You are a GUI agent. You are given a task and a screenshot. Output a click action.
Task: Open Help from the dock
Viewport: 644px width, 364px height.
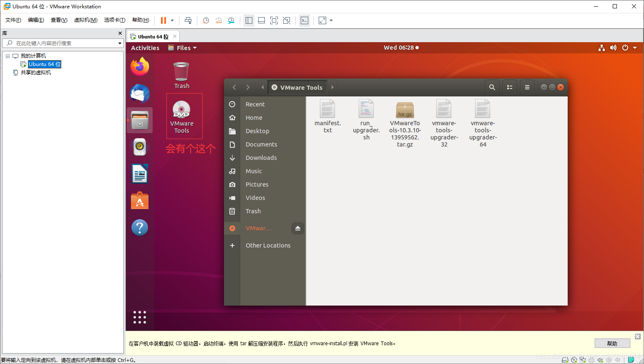(x=140, y=227)
